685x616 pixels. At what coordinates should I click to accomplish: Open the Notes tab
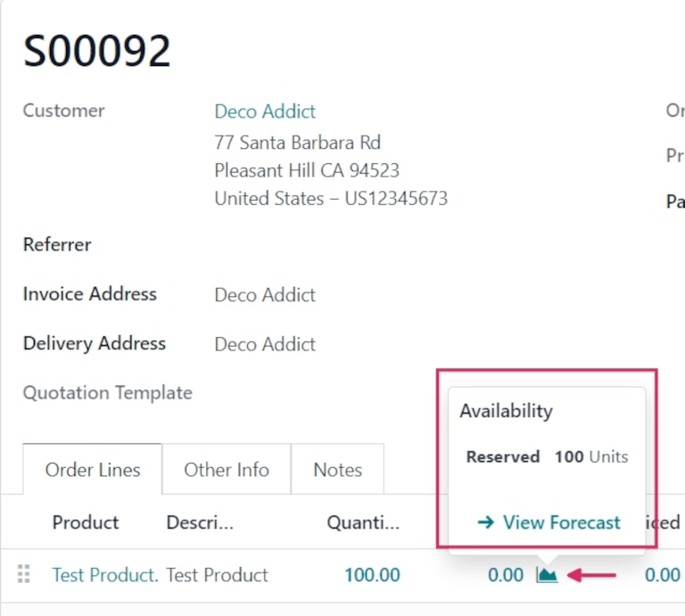point(337,470)
